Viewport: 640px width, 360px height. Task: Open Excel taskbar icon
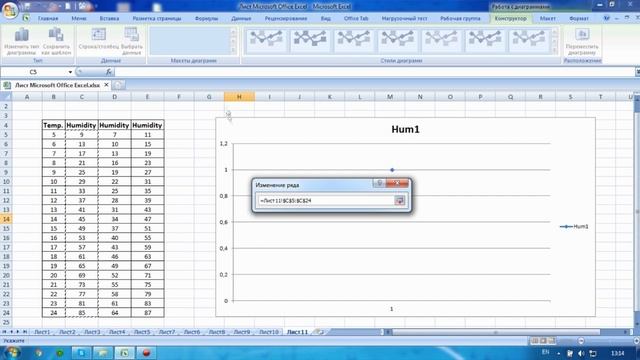(124, 353)
